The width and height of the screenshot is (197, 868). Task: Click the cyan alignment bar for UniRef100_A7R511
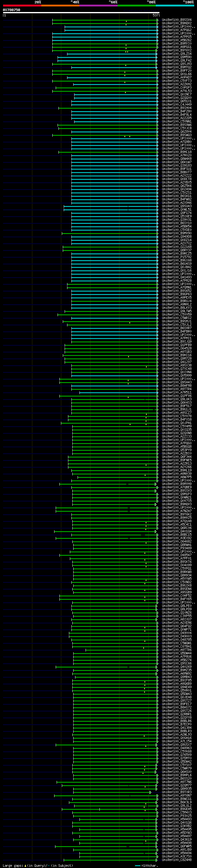pos(119,393)
